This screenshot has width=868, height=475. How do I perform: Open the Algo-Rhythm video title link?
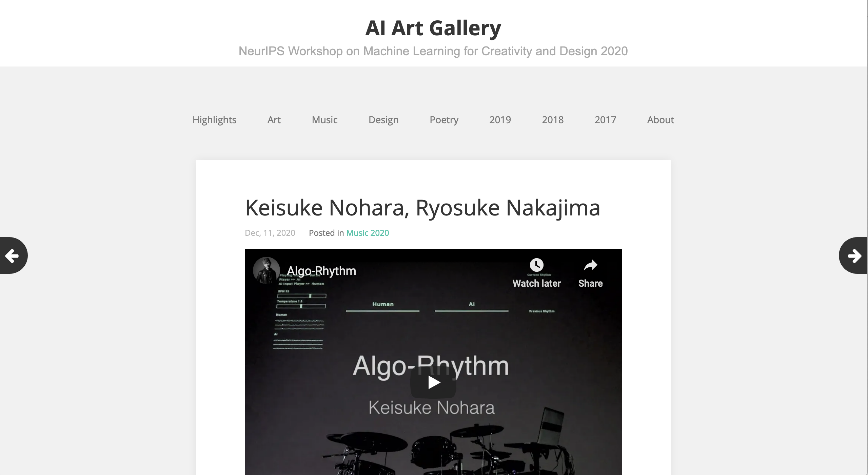click(321, 271)
